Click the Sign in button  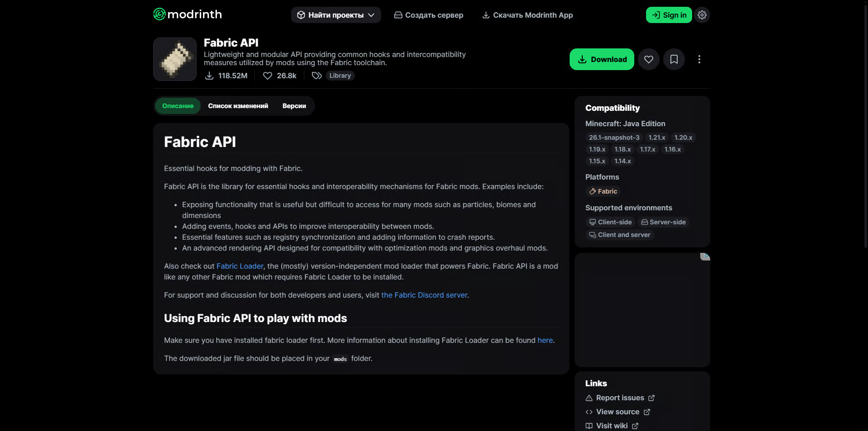[x=669, y=15]
